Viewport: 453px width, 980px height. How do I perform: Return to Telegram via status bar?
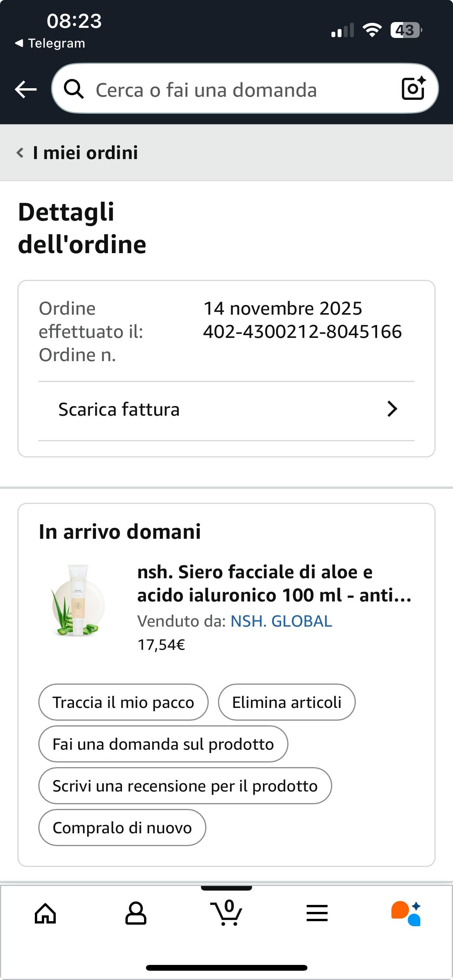pyautogui.click(x=50, y=43)
